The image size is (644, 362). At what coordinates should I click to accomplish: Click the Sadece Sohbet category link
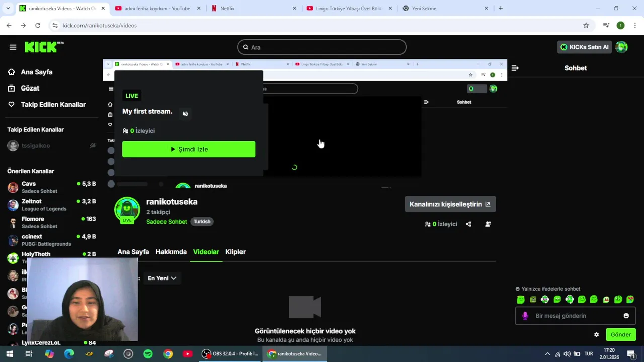(x=167, y=222)
